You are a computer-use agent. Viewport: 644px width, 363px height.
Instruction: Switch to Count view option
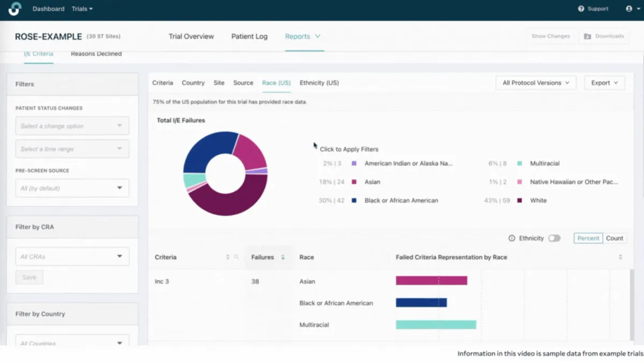(x=614, y=238)
